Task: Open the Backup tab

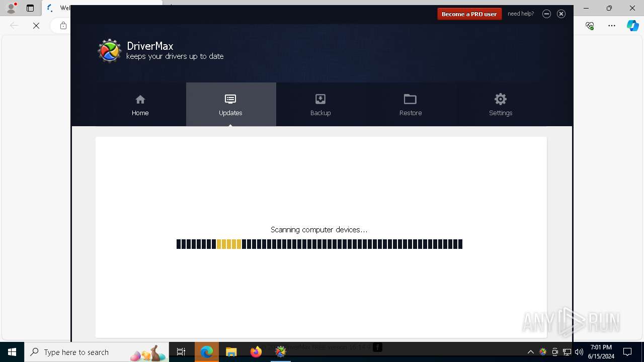Action: [x=320, y=105]
